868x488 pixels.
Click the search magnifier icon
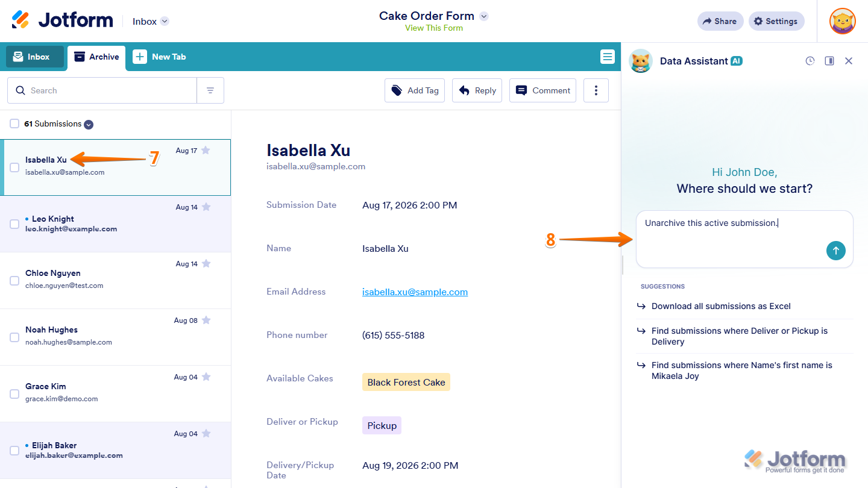[20, 90]
